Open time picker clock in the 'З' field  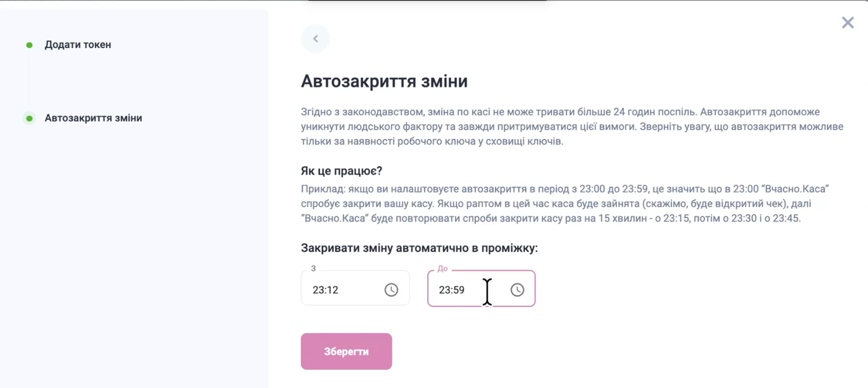(391, 289)
